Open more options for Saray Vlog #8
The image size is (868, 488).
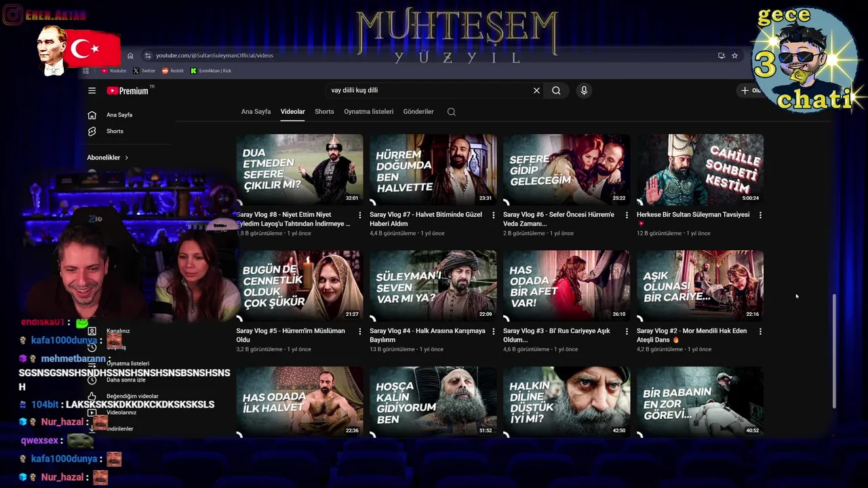coord(360,215)
